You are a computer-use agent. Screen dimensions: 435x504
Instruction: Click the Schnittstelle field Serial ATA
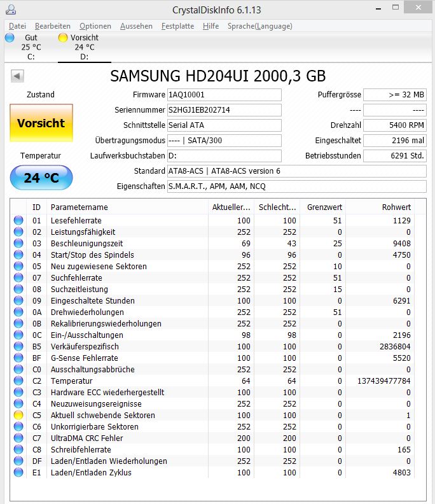pyautogui.click(x=224, y=125)
